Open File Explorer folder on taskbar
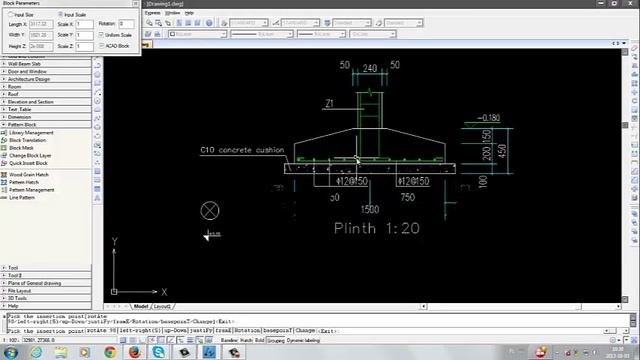 [61, 352]
